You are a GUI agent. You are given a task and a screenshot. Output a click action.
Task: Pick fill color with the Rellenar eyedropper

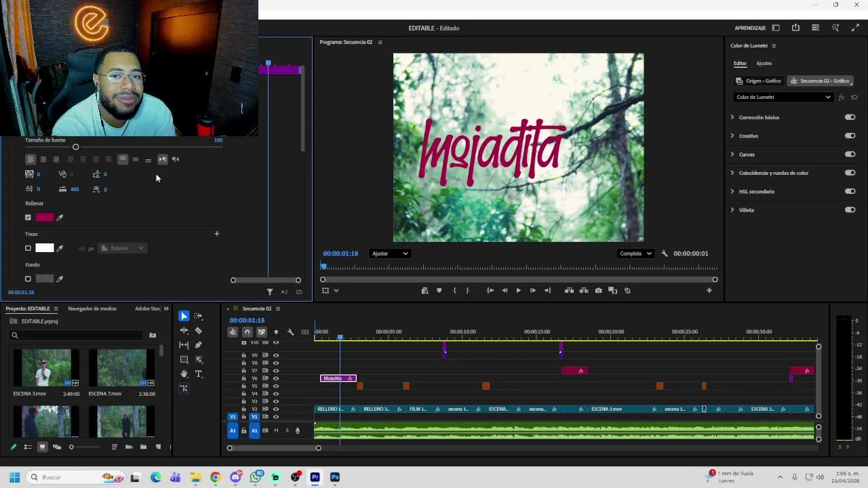(60, 218)
